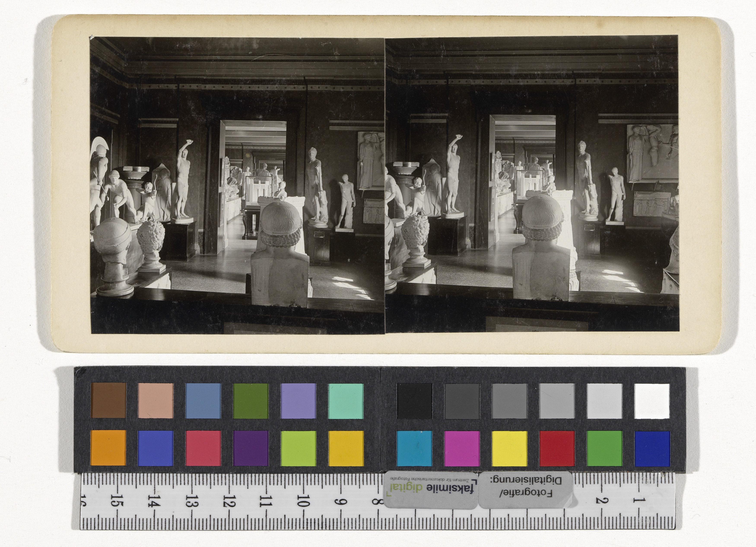Screen dimensions: 756x547
Task: Click the lime green color patch
Action: tap(298, 448)
